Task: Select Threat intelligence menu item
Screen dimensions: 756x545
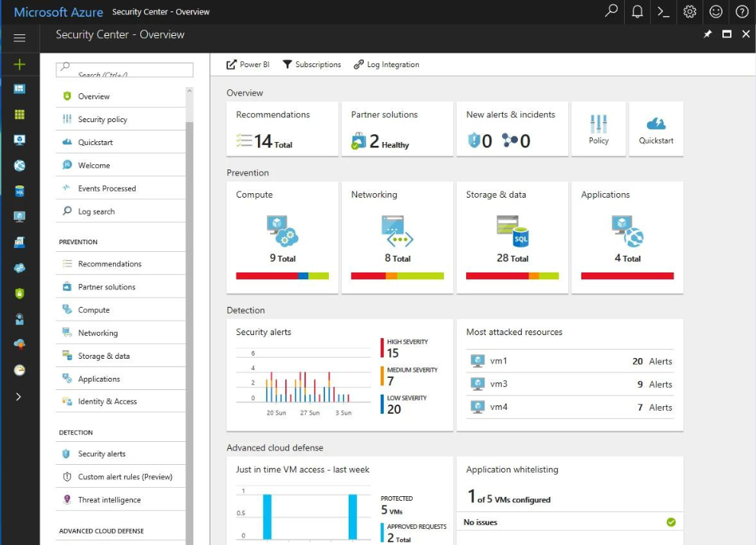Action: pyautogui.click(x=109, y=500)
